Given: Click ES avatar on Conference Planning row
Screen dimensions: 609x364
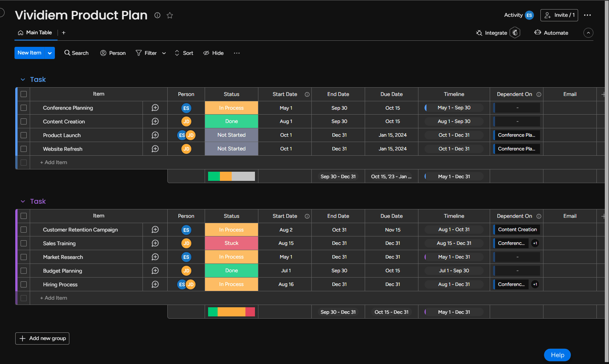Looking at the screenshot, I should pos(186,108).
